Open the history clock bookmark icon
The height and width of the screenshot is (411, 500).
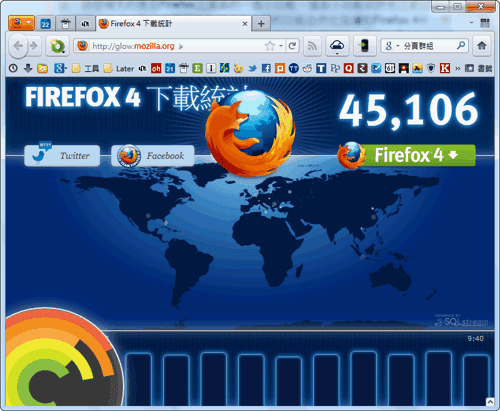[13, 68]
